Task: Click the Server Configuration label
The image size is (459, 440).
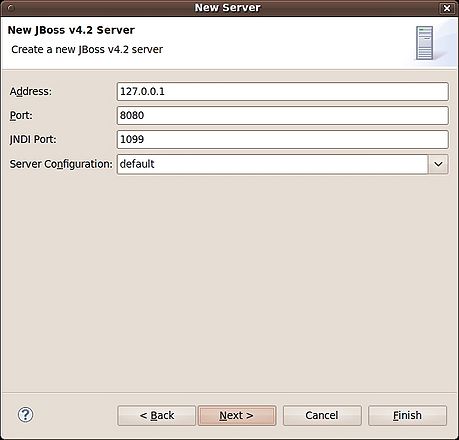Action: (61, 164)
